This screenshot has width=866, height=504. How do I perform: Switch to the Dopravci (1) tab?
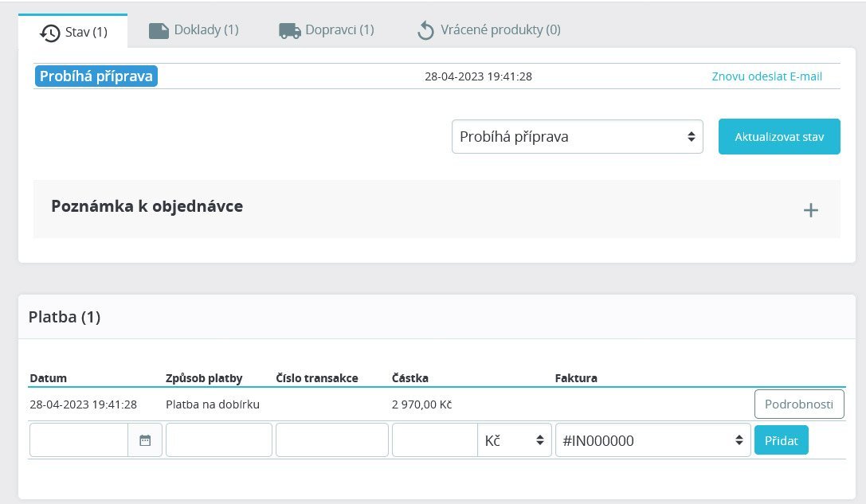[327, 29]
